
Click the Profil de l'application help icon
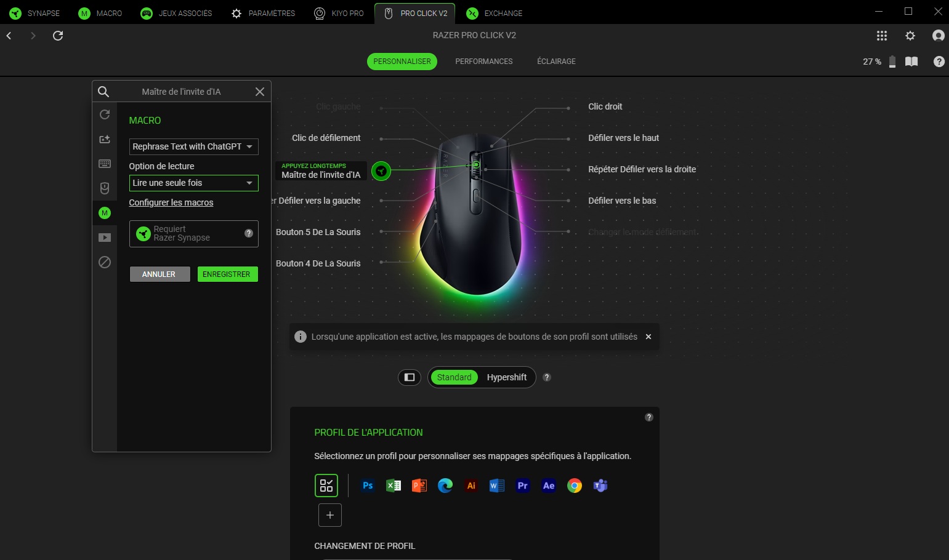(648, 417)
